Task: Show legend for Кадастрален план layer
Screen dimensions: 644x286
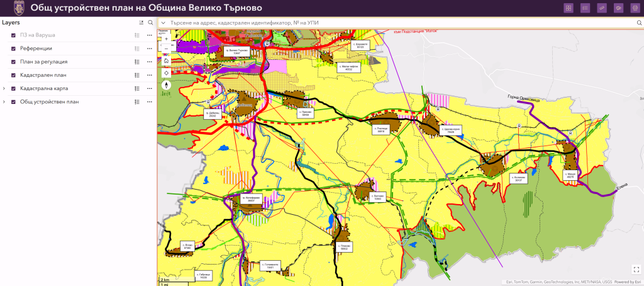Action: pos(136,76)
